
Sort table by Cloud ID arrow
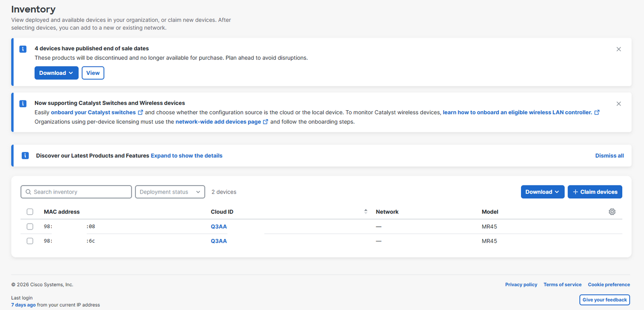click(x=366, y=212)
